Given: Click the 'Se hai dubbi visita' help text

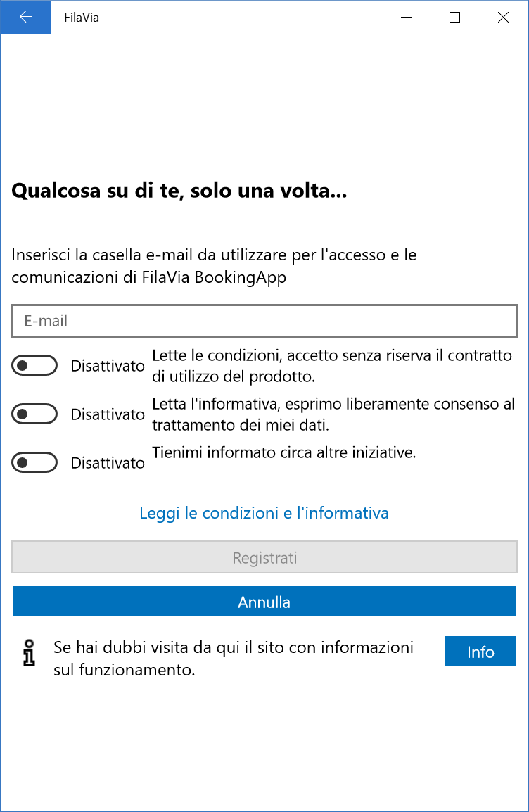Looking at the screenshot, I should (x=234, y=659).
